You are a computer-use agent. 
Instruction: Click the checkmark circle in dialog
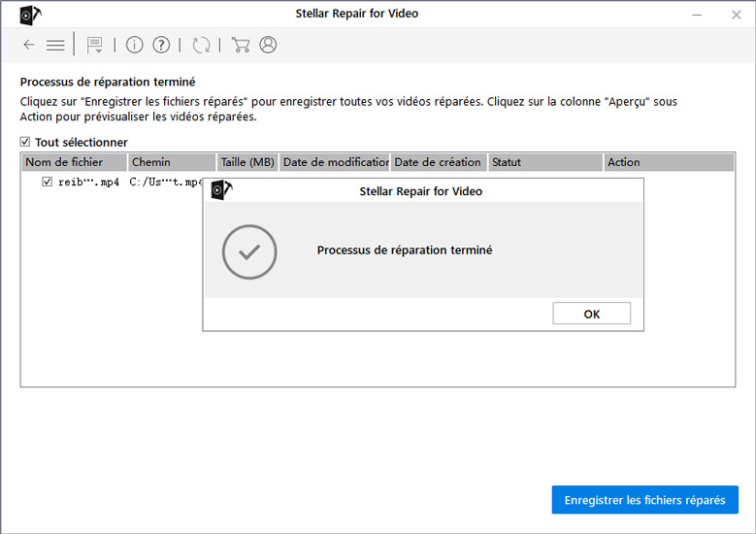(x=249, y=251)
